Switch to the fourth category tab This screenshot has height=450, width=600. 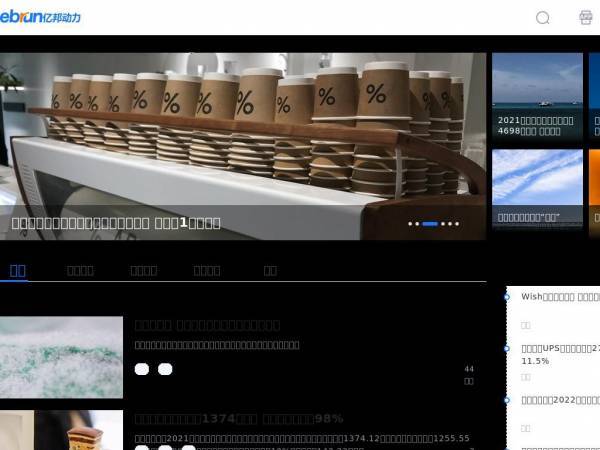pos(207,271)
